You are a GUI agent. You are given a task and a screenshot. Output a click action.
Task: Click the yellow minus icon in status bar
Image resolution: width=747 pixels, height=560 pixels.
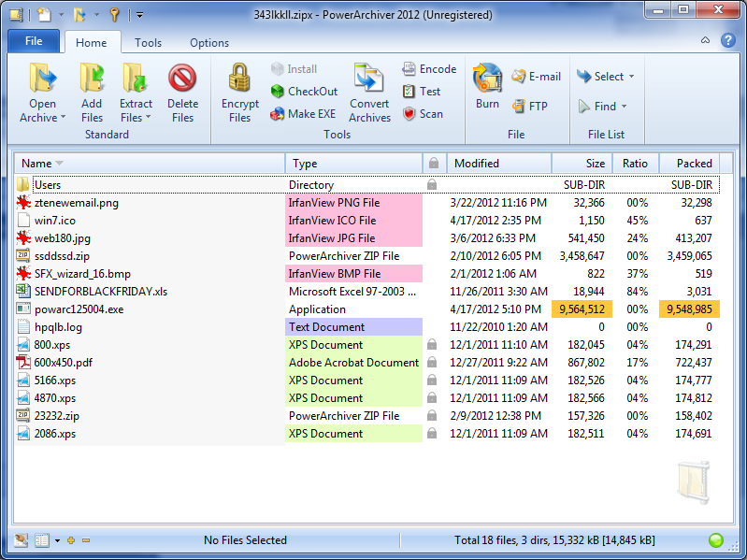click(x=86, y=540)
